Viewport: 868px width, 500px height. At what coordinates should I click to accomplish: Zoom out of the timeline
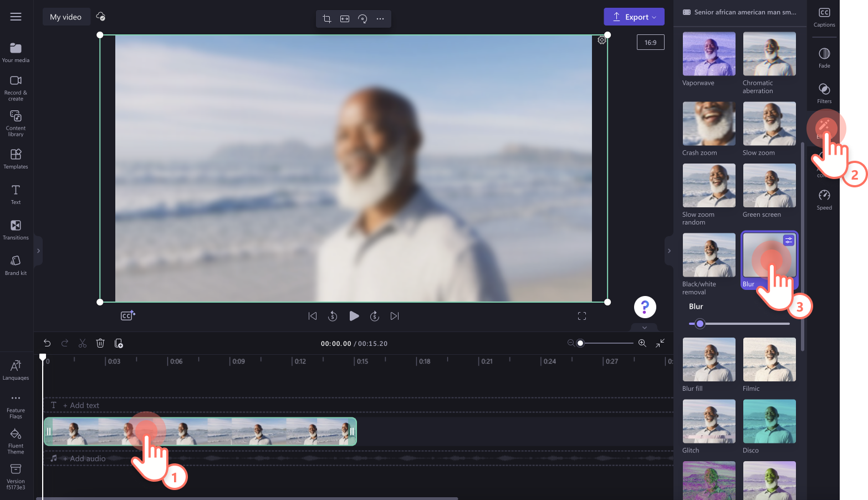tap(571, 343)
